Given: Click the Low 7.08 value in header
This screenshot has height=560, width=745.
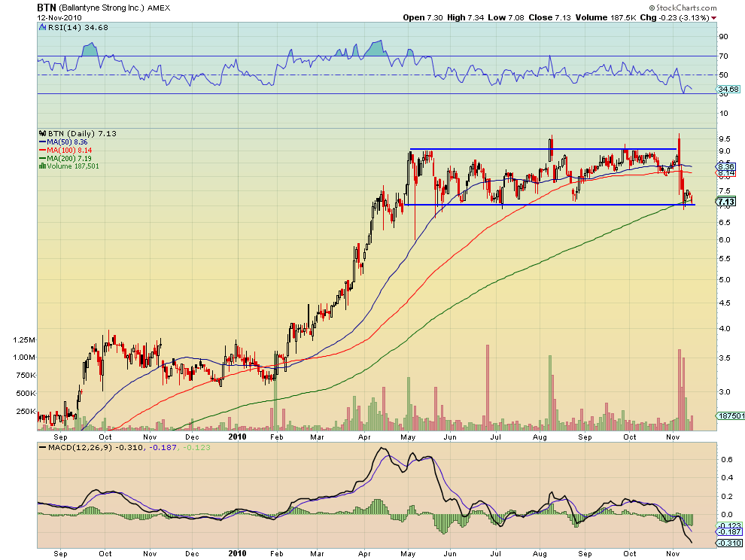Looking at the screenshot, I should [506, 17].
